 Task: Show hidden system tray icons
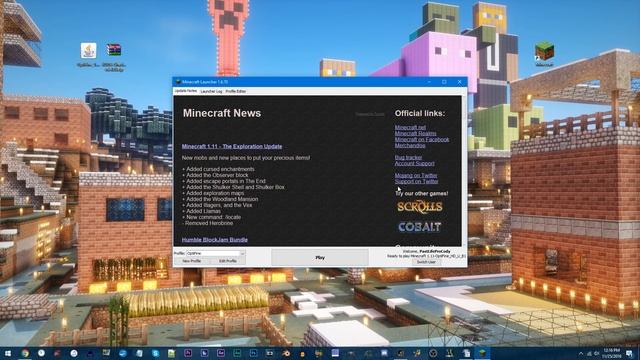coord(581,353)
